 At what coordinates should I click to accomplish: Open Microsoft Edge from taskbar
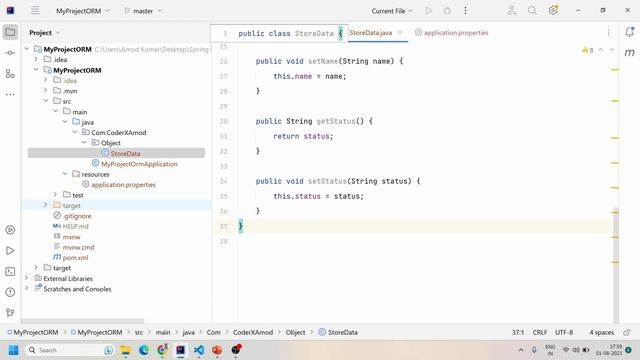coord(144,350)
